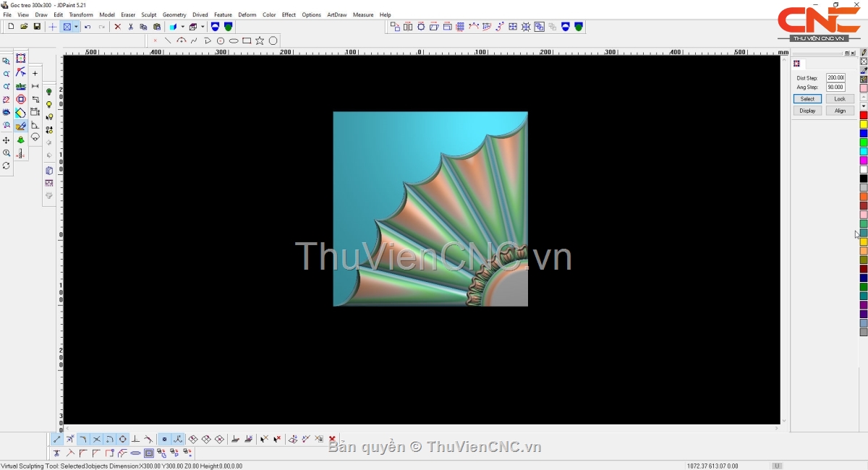This screenshot has width=868, height=470.
Task: Click the scissors cut icon
Action: pyautogui.click(x=131, y=27)
